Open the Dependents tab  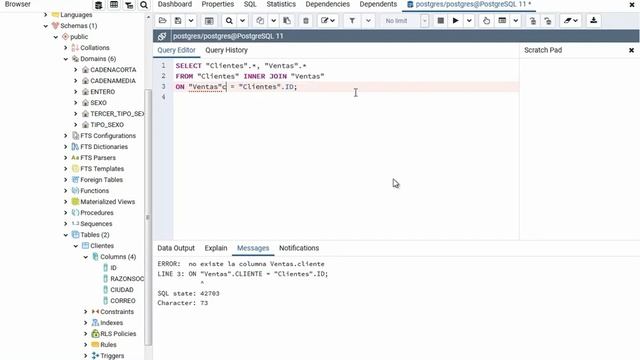pyautogui.click(x=378, y=4)
